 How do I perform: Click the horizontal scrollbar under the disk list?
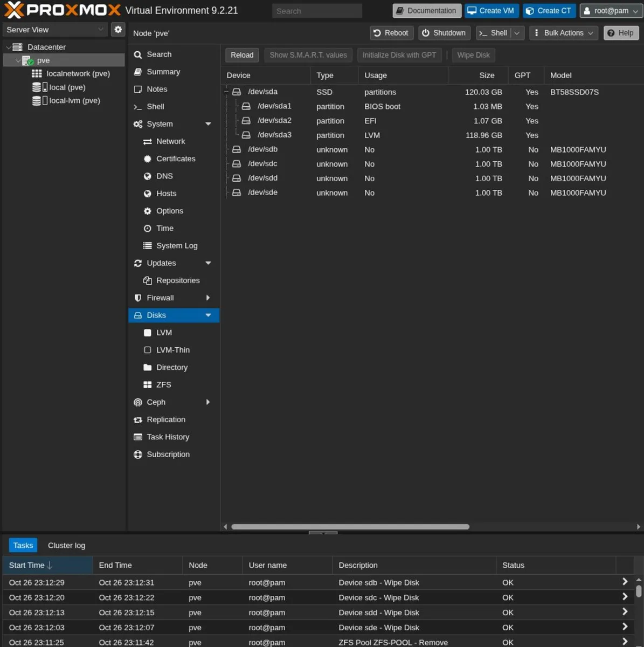click(x=350, y=527)
